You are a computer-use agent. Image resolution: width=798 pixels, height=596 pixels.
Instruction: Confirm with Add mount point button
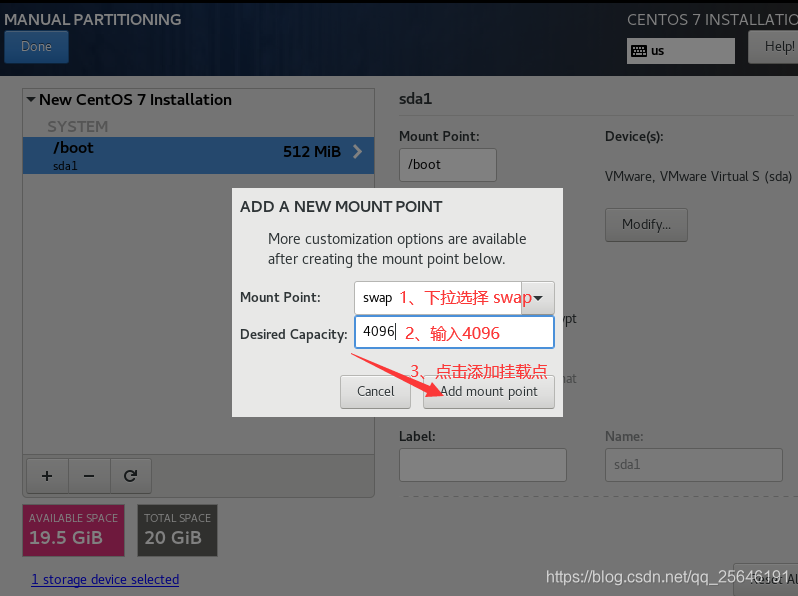coord(489,391)
